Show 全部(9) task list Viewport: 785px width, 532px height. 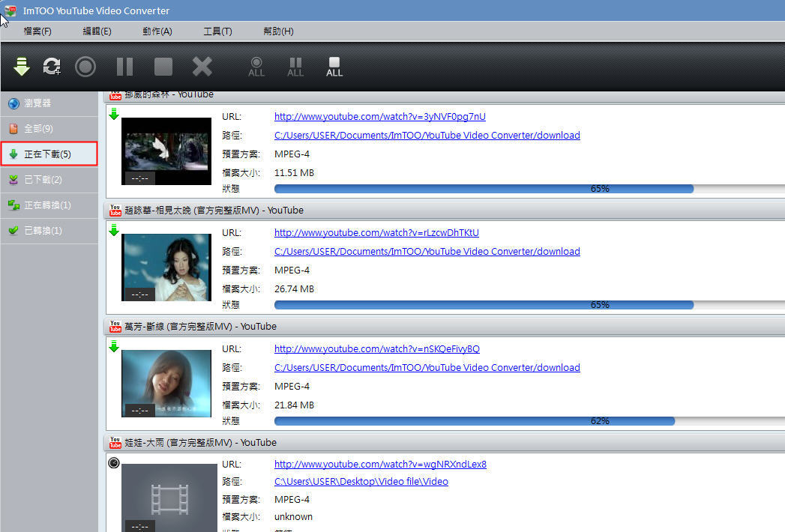[38, 129]
